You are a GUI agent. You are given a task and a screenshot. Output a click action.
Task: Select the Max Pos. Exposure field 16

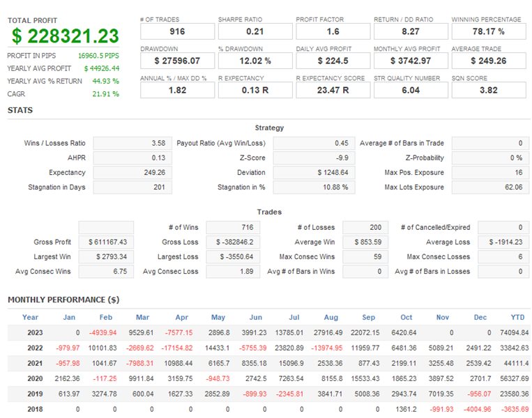[x=490, y=172]
